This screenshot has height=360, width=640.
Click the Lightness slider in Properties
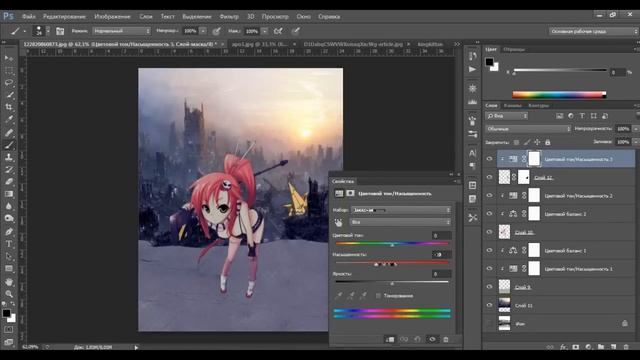point(392,282)
